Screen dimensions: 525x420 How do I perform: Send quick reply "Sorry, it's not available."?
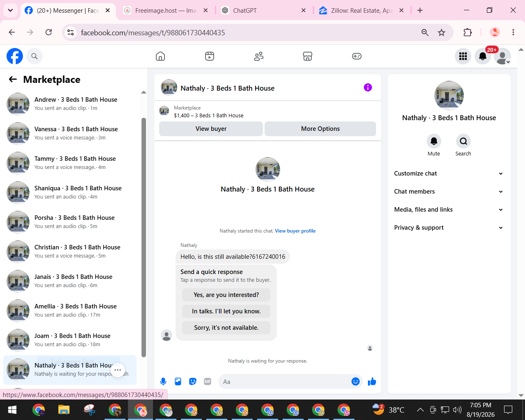click(x=226, y=328)
